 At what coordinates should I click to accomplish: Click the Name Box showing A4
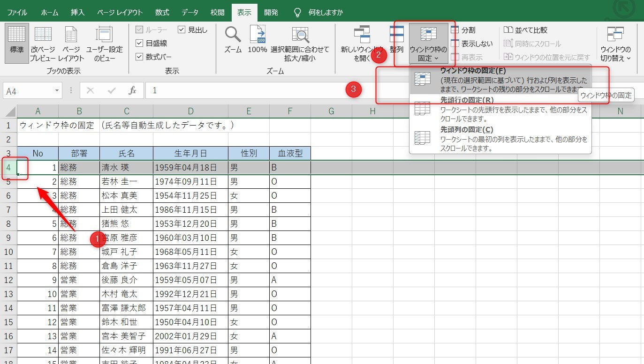click(x=28, y=91)
